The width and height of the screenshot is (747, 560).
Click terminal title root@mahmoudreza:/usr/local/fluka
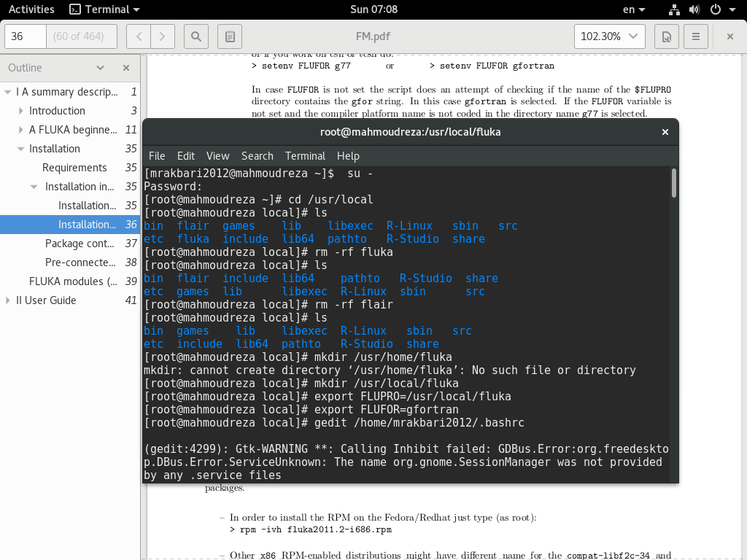[410, 132]
